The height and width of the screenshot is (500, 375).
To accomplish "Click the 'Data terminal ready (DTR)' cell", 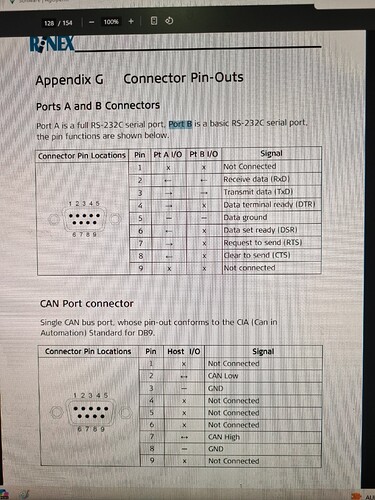I will [x=271, y=205].
